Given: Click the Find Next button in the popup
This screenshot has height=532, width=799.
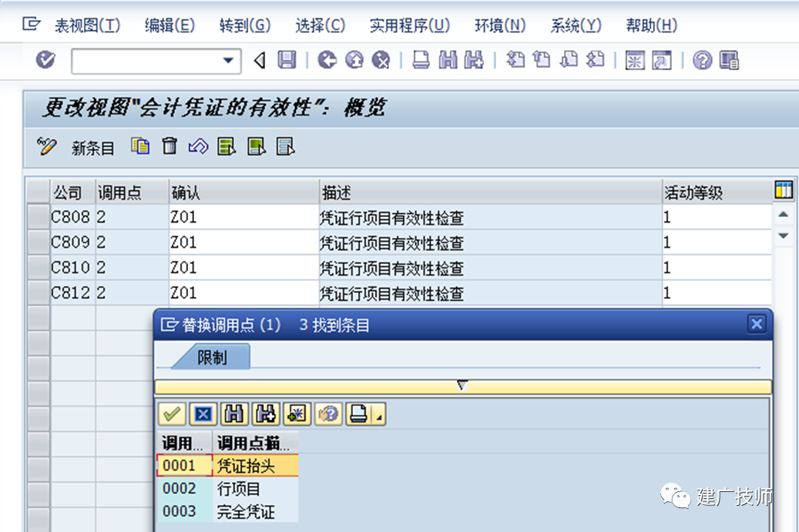Looking at the screenshot, I should pyautogui.click(x=266, y=414).
